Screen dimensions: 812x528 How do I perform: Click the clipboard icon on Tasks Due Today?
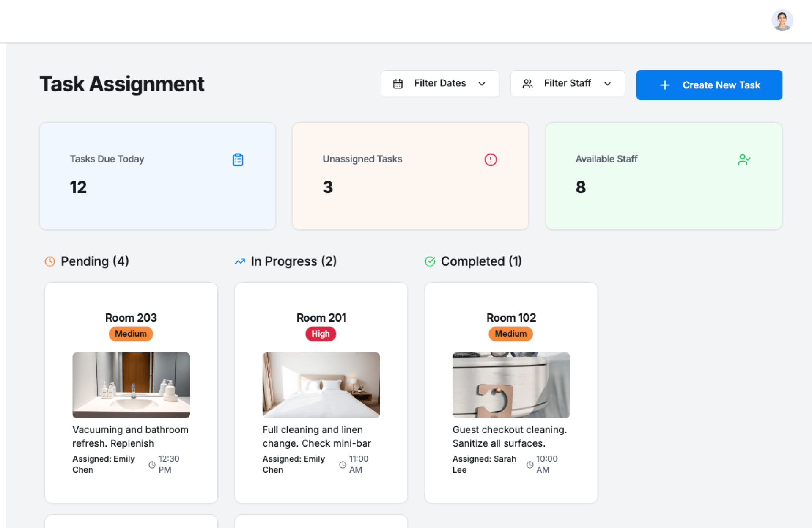click(238, 159)
